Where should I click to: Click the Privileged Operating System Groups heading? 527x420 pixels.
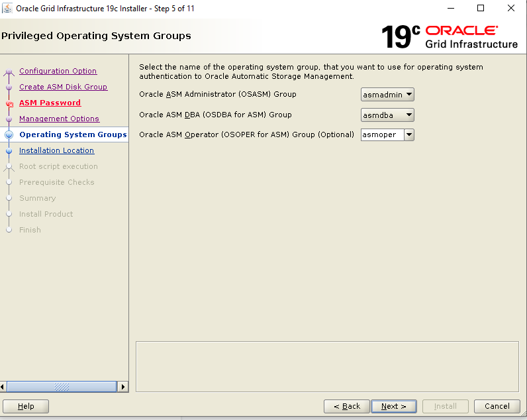click(96, 36)
